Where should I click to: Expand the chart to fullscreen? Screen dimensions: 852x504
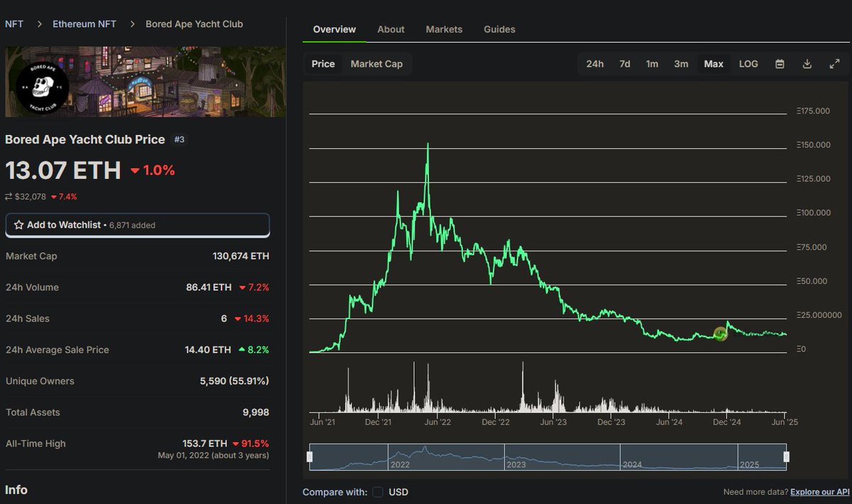tap(835, 64)
